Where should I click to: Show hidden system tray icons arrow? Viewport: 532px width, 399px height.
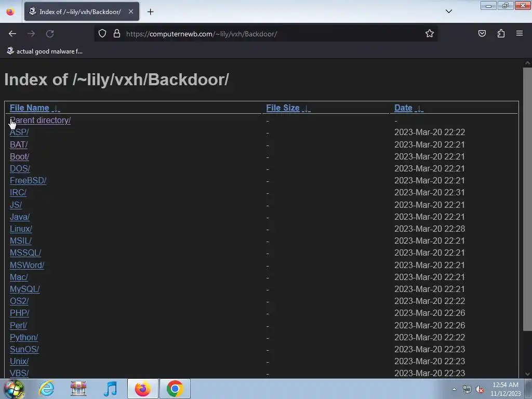coord(454,389)
